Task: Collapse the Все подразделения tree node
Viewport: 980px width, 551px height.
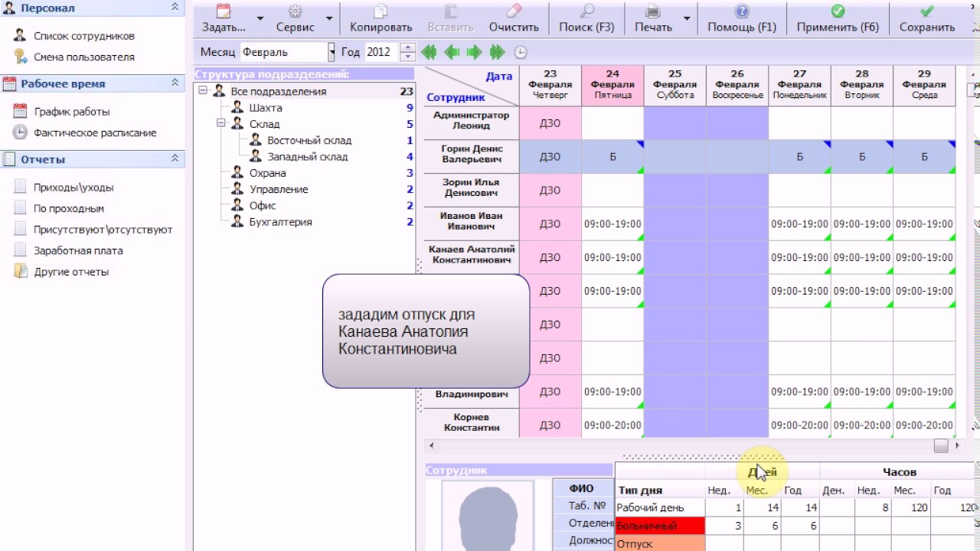Action: click(202, 91)
